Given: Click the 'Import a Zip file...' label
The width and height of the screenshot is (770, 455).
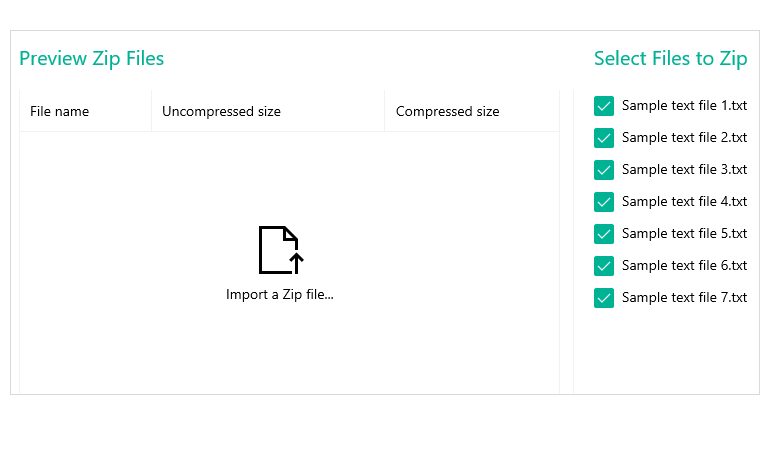Looking at the screenshot, I should tap(279, 294).
